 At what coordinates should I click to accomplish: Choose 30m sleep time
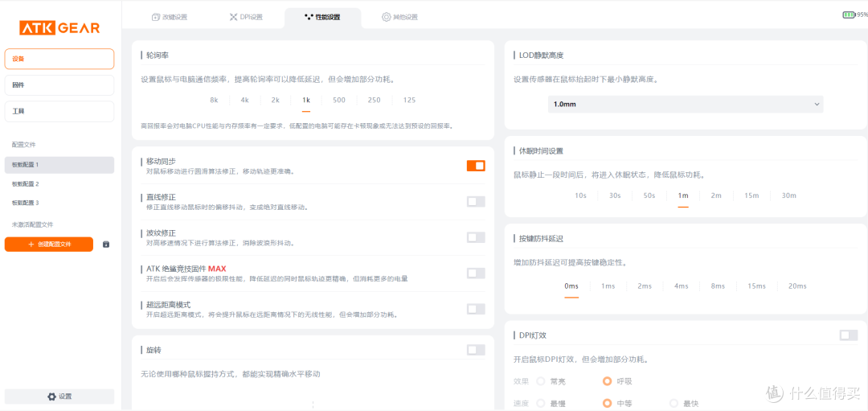789,195
